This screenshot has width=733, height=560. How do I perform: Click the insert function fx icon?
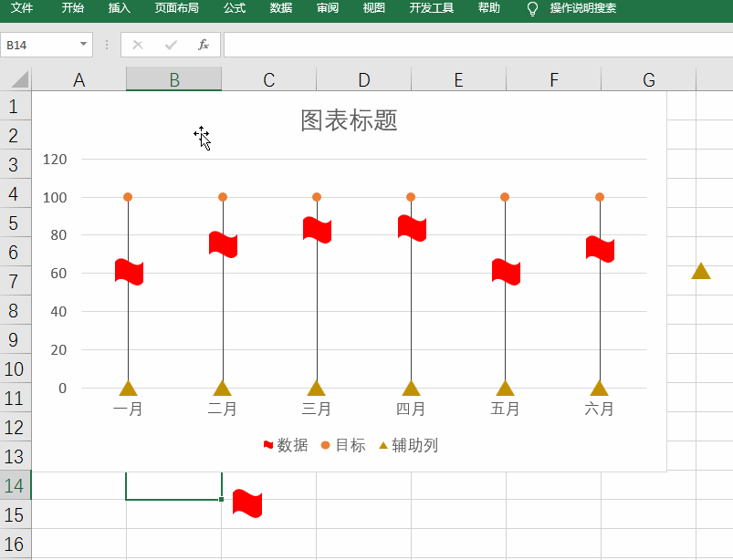coord(204,45)
